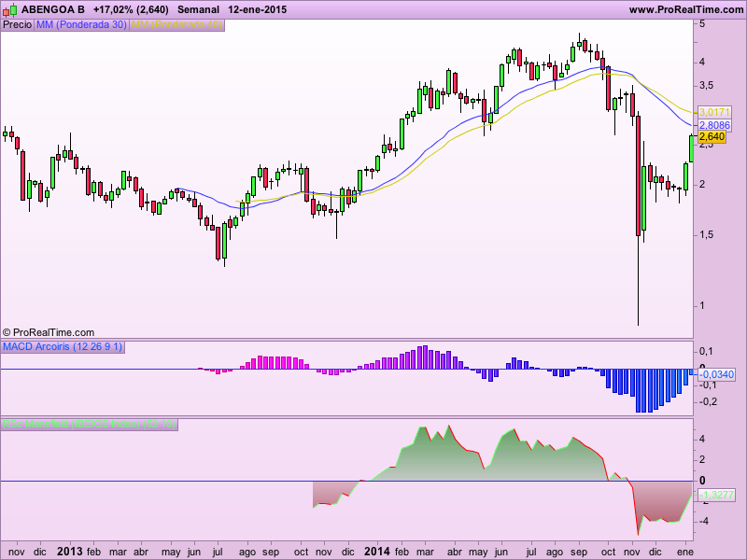Click the 2014 year label on time axis

pos(377,552)
